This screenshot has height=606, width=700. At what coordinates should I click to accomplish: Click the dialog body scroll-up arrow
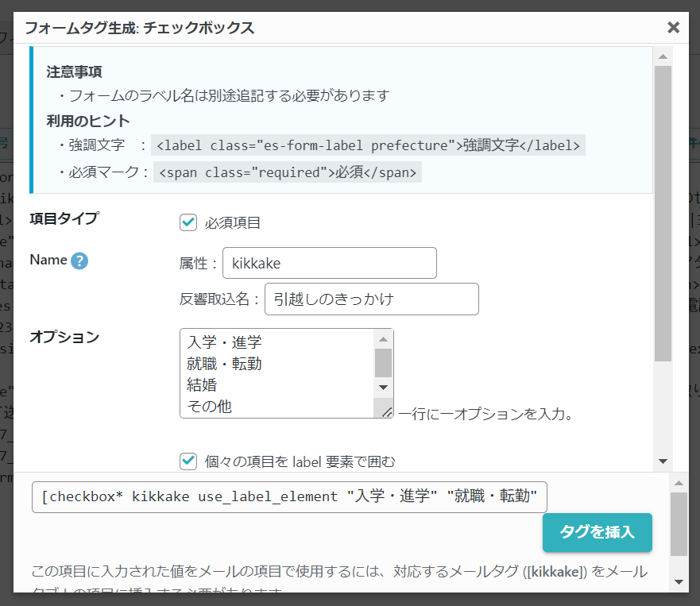[x=663, y=56]
